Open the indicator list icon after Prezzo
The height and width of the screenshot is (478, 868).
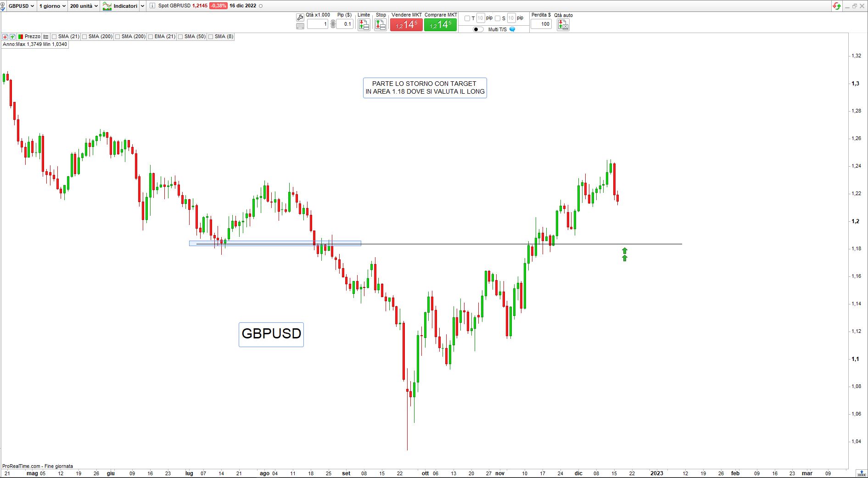pos(46,37)
